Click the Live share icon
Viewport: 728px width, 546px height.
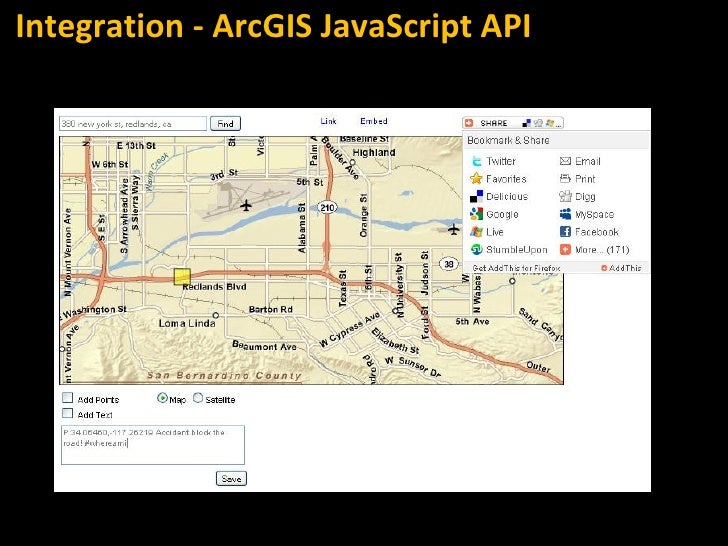pyautogui.click(x=476, y=232)
